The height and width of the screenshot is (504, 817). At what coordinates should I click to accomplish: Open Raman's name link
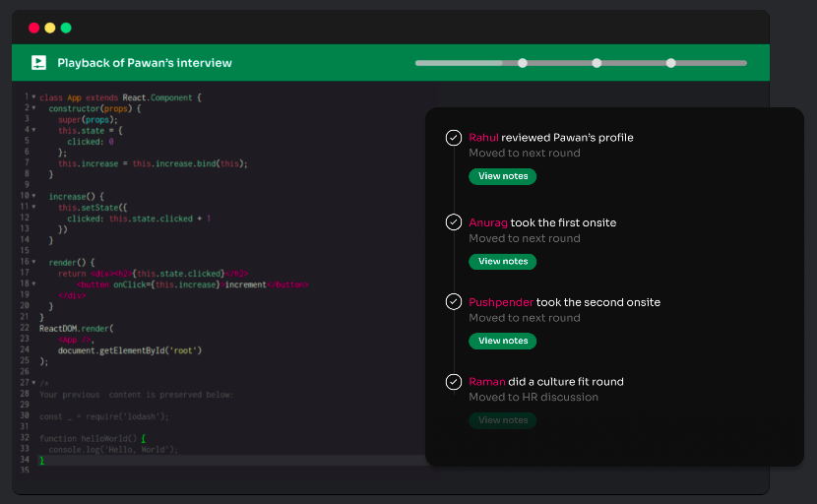click(486, 382)
